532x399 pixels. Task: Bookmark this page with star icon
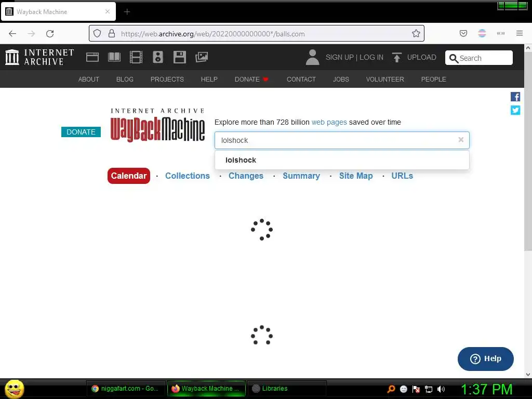coord(416,33)
